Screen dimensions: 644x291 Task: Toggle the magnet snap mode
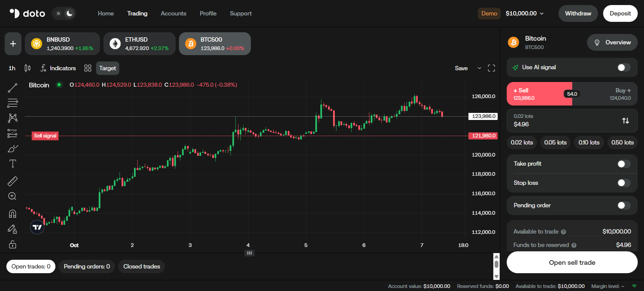point(12,214)
